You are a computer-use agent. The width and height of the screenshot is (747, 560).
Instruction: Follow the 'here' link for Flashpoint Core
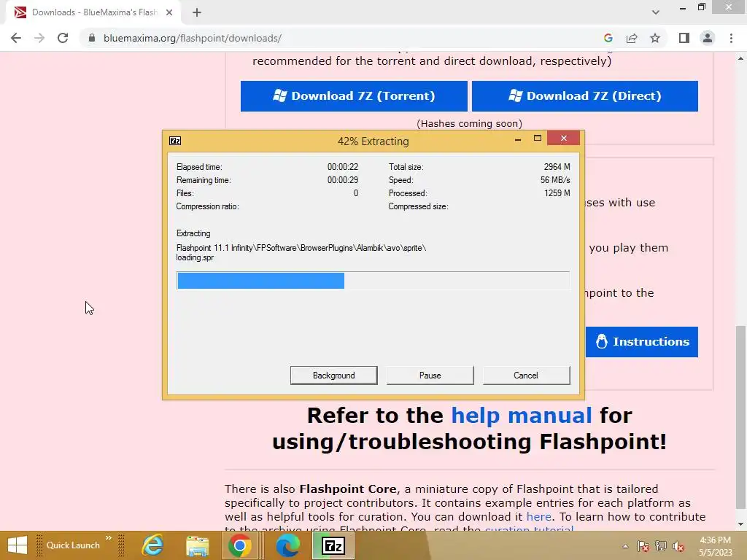(538, 517)
